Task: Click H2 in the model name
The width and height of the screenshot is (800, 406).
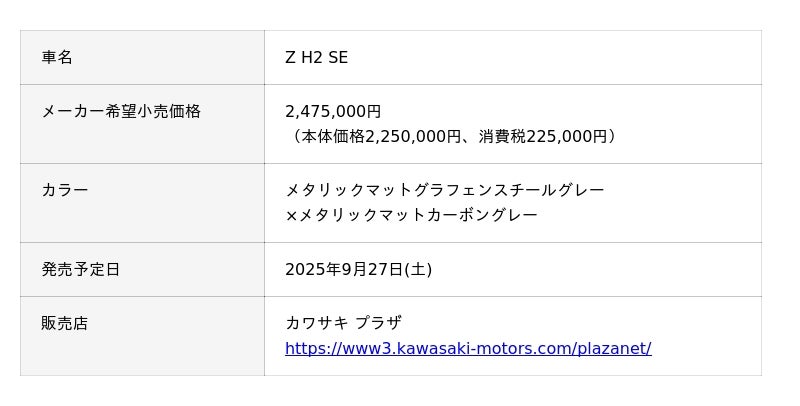Action: (312, 58)
